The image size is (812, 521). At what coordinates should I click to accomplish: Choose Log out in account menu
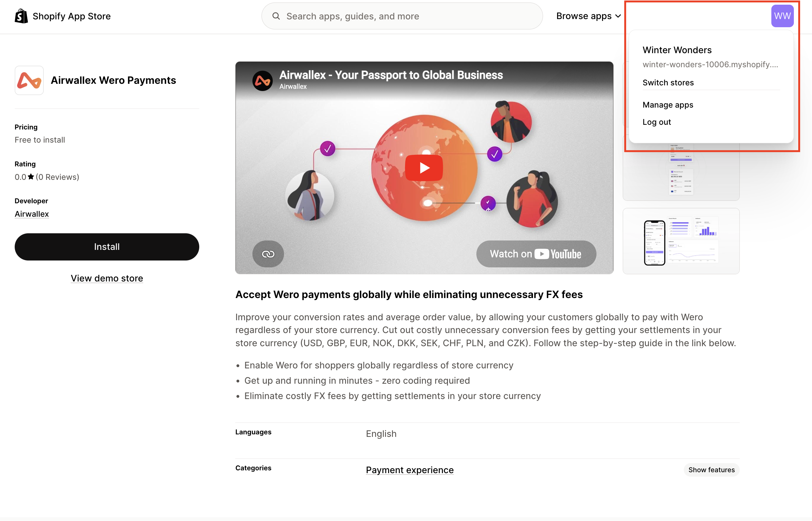pos(657,122)
